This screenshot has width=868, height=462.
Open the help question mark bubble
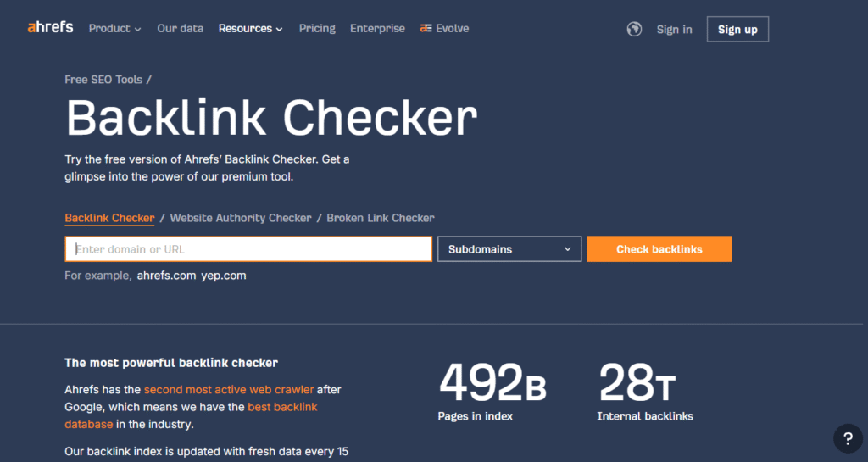(x=848, y=439)
